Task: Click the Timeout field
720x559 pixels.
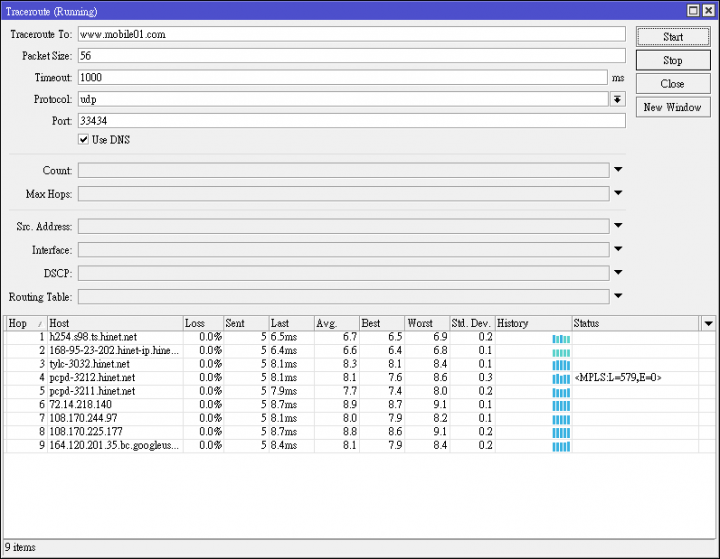Action: pyautogui.click(x=343, y=77)
